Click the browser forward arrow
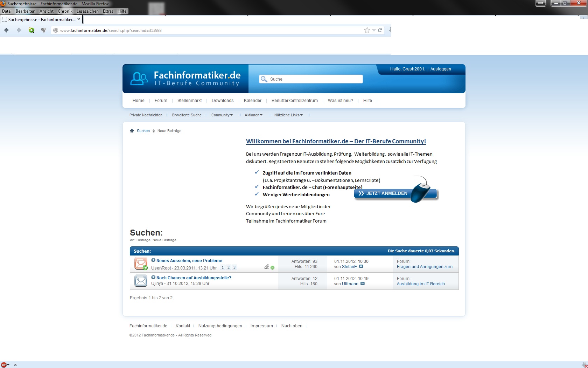This screenshot has height=368, width=588. tap(19, 30)
